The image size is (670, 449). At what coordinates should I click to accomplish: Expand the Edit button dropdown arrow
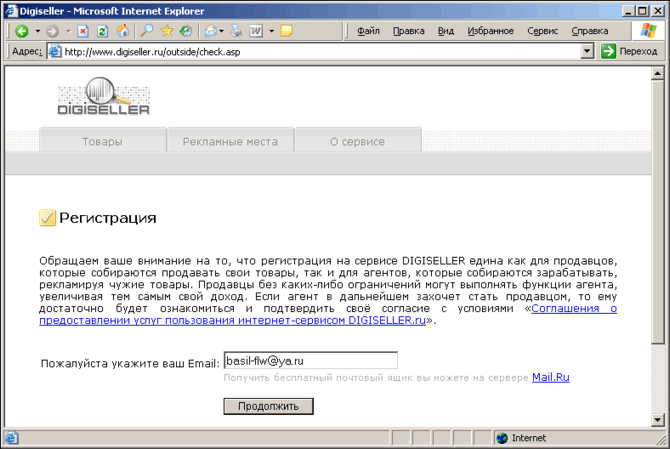(271, 31)
